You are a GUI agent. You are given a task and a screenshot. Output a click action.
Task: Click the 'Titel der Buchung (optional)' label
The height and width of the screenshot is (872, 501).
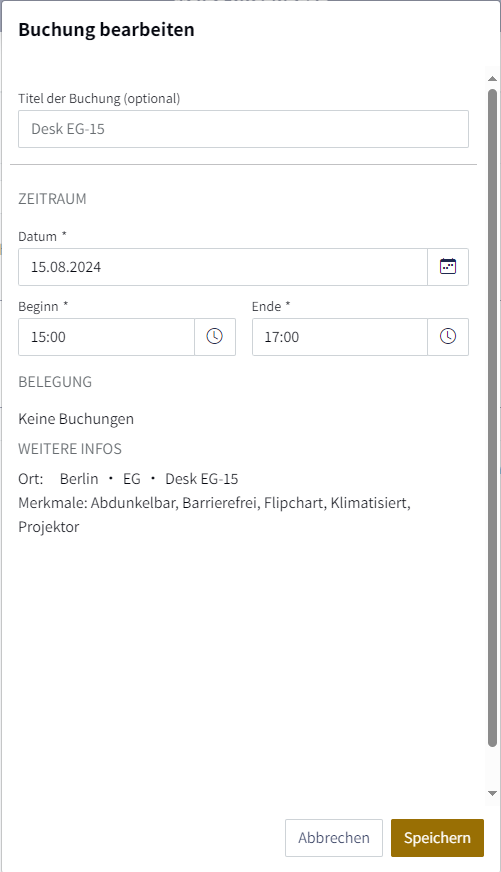pos(99,98)
